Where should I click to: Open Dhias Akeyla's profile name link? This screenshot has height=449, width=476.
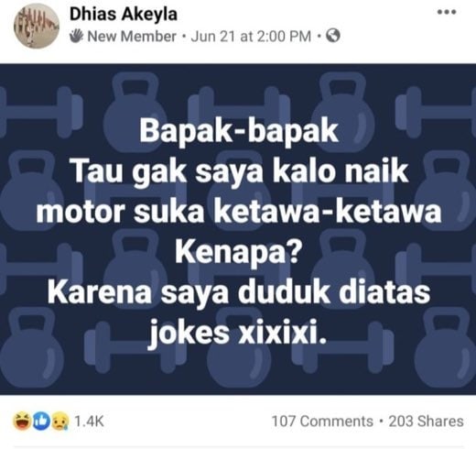click(x=124, y=14)
